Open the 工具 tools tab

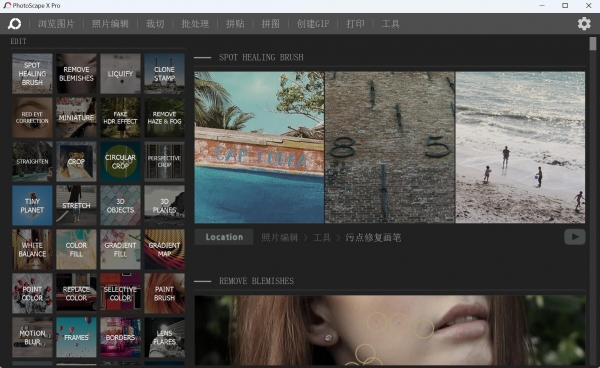(391, 24)
